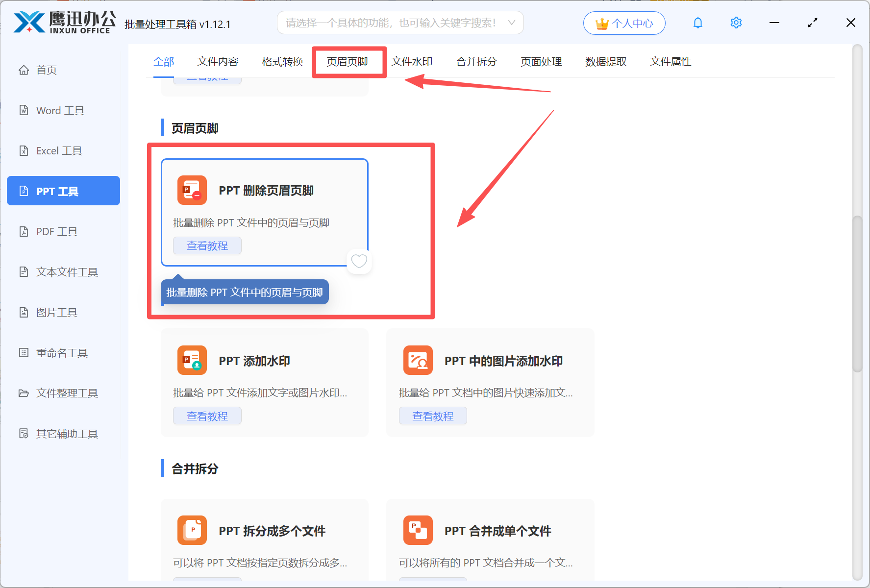Click the PPT 删除页眉页脚 tool icon

click(192, 190)
